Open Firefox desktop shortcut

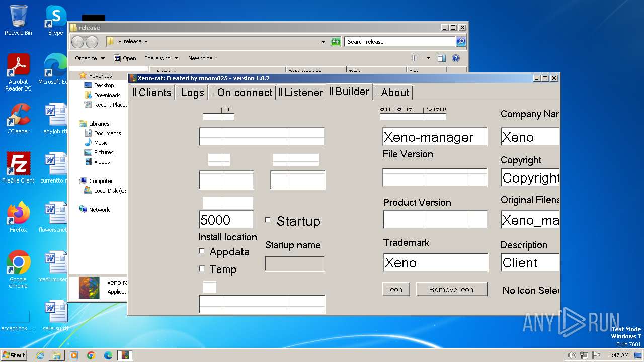coord(18,217)
